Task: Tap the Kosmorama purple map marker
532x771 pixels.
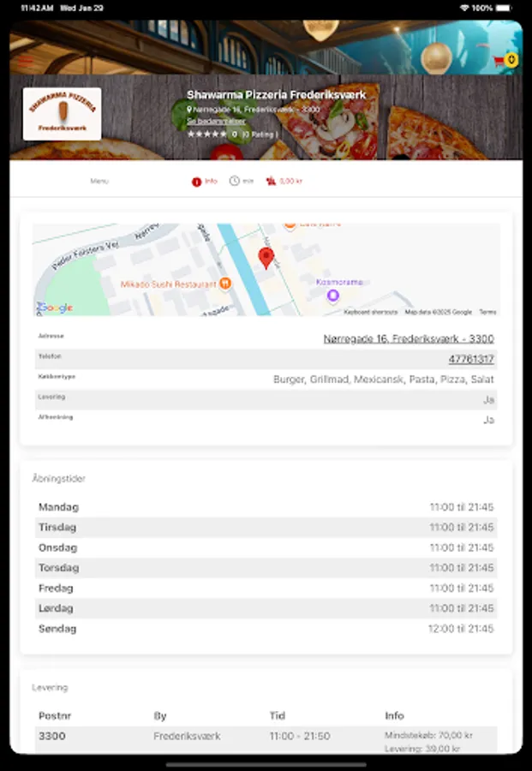Action: (333, 296)
